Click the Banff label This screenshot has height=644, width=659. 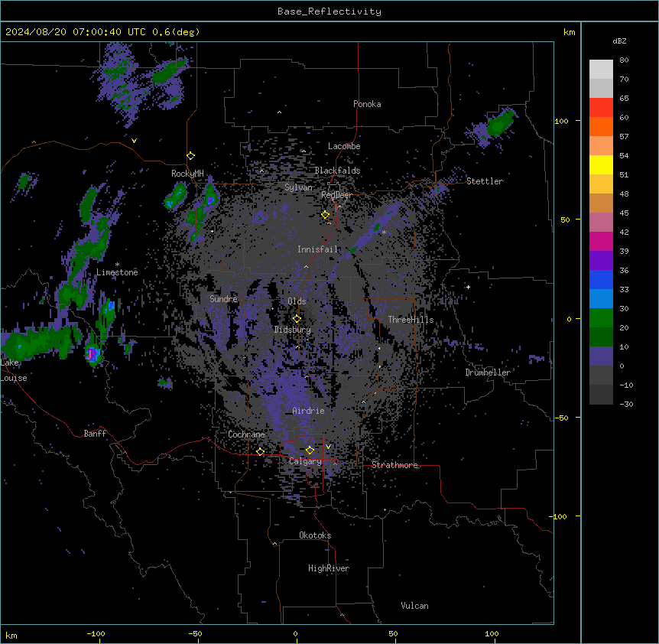pyautogui.click(x=95, y=434)
